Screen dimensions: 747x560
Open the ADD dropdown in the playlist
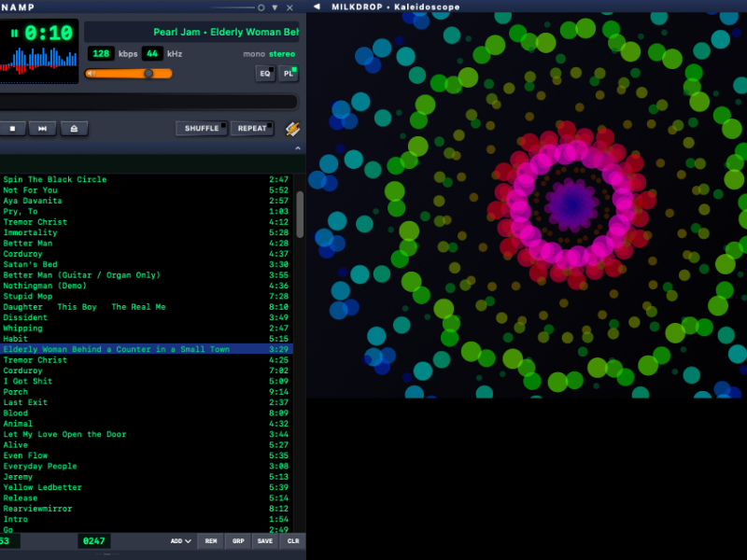pyautogui.click(x=180, y=541)
